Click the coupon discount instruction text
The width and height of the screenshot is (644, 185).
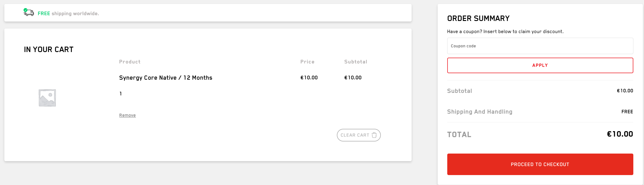click(505, 31)
